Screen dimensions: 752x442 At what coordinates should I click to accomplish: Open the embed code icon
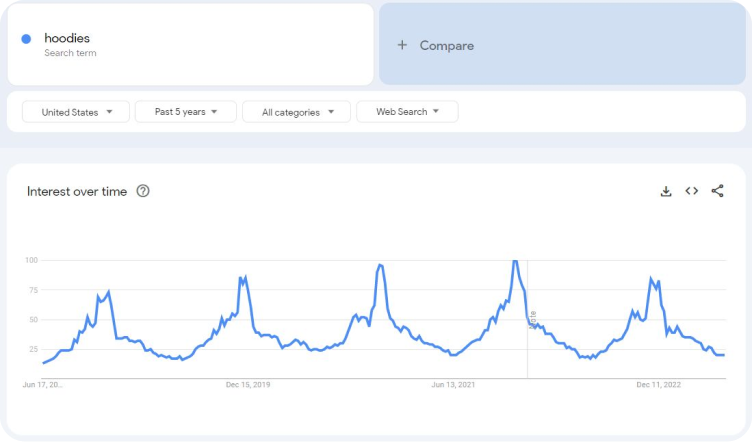(x=692, y=191)
